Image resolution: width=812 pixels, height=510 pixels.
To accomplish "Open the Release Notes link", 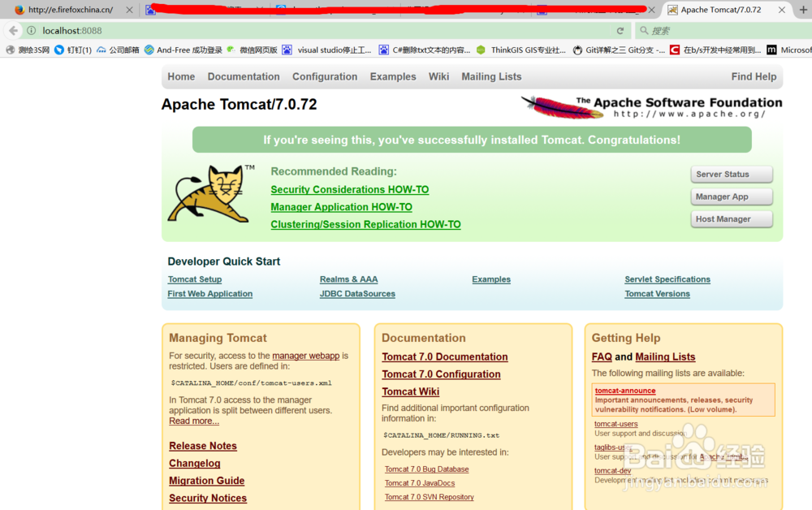I will click(x=203, y=446).
